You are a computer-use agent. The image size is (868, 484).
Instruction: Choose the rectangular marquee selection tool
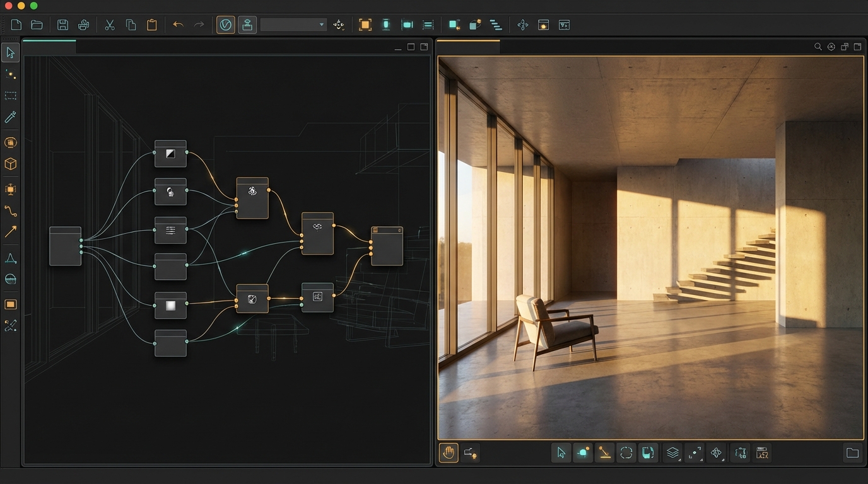pos(11,96)
